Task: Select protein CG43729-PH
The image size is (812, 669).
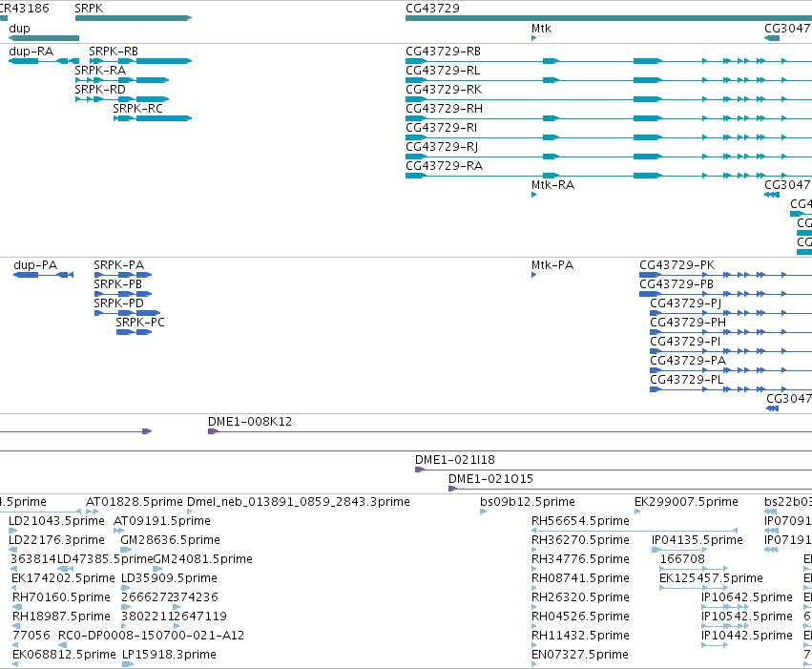Action: pyautogui.click(x=688, y=323)
